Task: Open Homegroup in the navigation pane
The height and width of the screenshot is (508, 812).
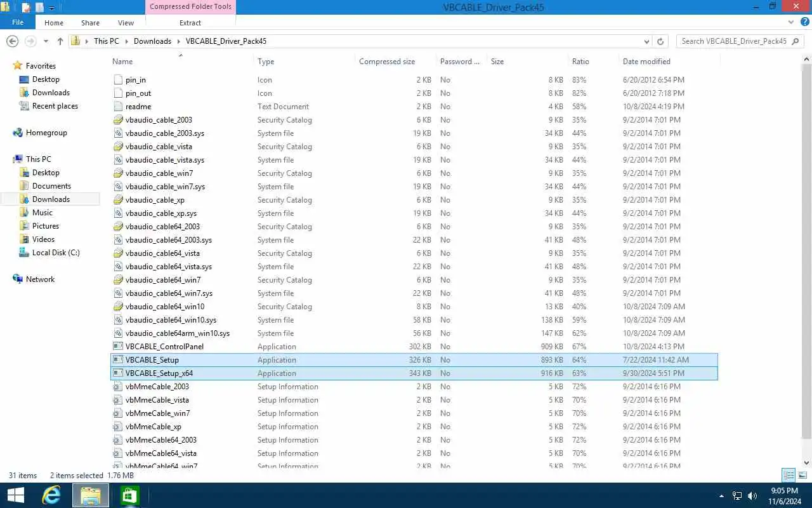Action: click(x=46, y=133)
